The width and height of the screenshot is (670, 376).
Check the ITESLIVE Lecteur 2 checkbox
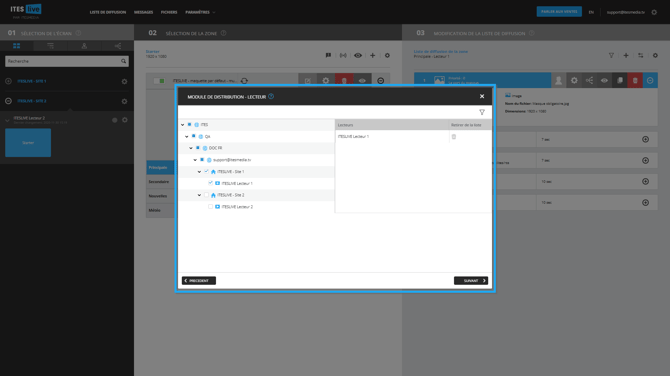[x=210, y=206]
